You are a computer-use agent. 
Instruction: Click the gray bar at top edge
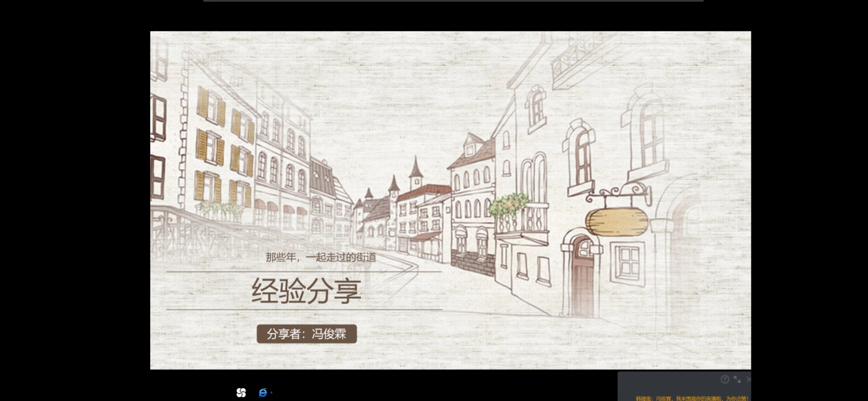pos(453,1)
